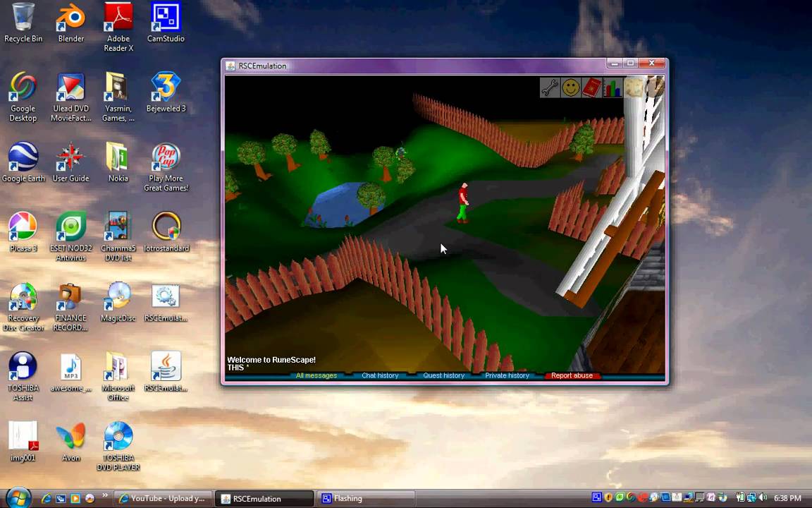Open the wrench options menu in RSCEmulation
The image size is (812, 508).
[550, 87]
